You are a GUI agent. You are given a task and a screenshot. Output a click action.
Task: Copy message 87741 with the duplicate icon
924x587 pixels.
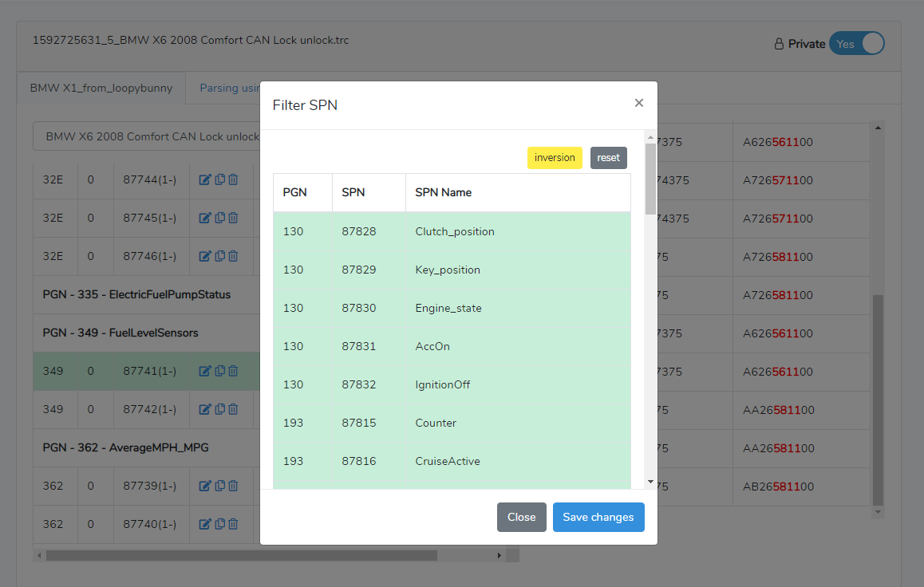[219, 371]
